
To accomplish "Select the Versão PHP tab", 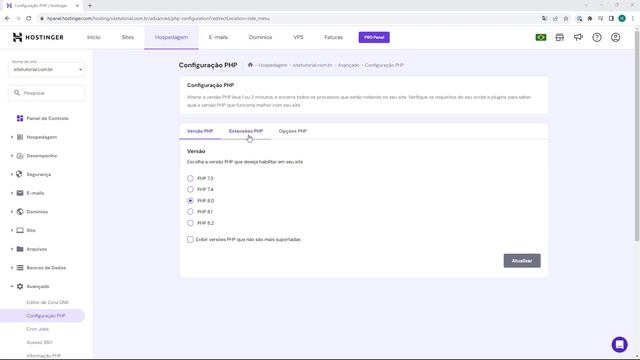I will pos(200,131).
